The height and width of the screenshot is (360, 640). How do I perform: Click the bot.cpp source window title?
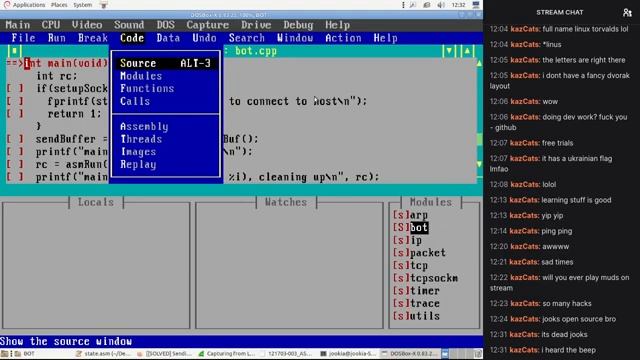click(x=256, y=51)
